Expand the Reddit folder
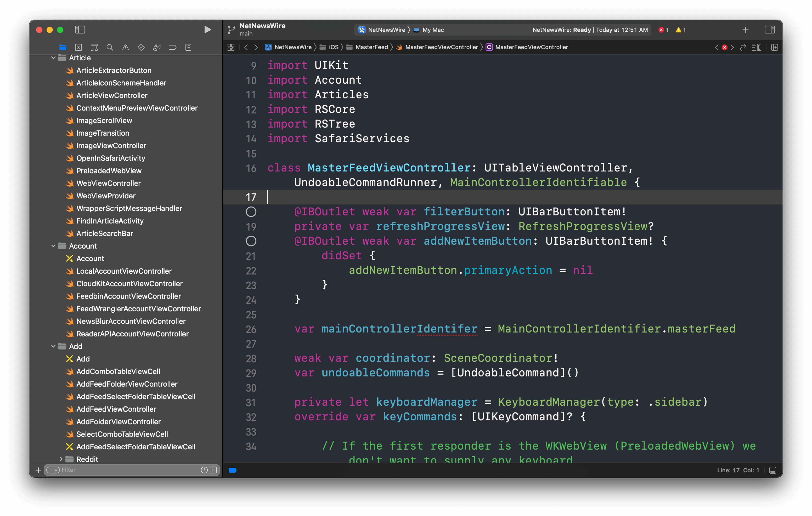 pyautogui.click(x=61, y=459)
